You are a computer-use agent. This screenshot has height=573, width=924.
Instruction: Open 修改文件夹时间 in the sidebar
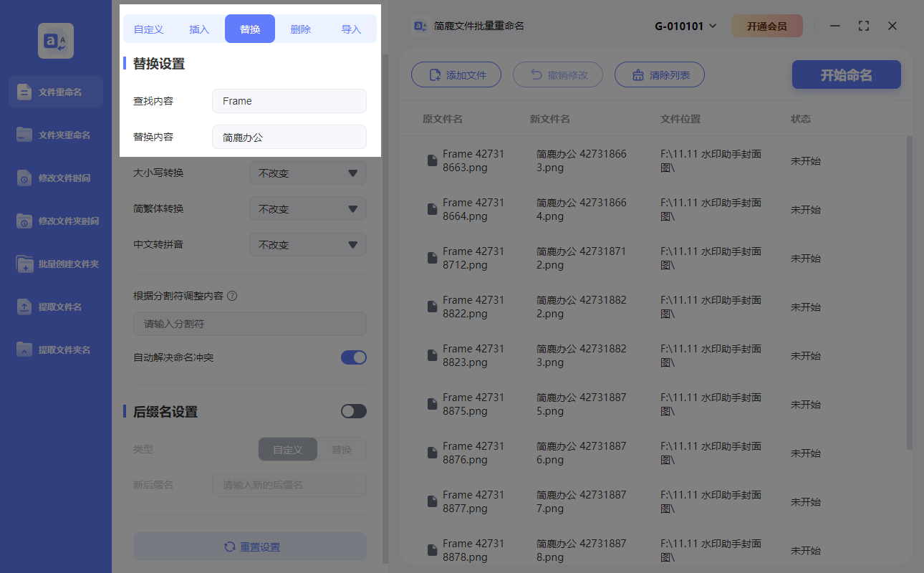[56, 221]
